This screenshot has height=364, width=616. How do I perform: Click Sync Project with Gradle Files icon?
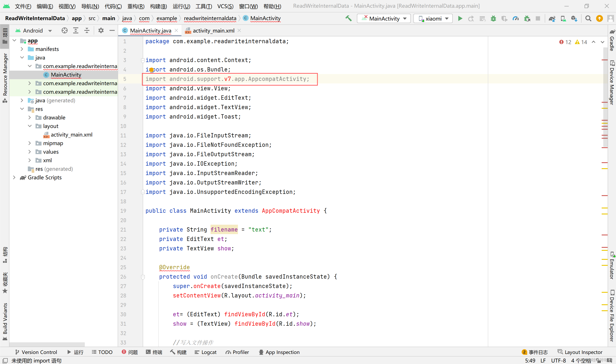coord(552,19)
